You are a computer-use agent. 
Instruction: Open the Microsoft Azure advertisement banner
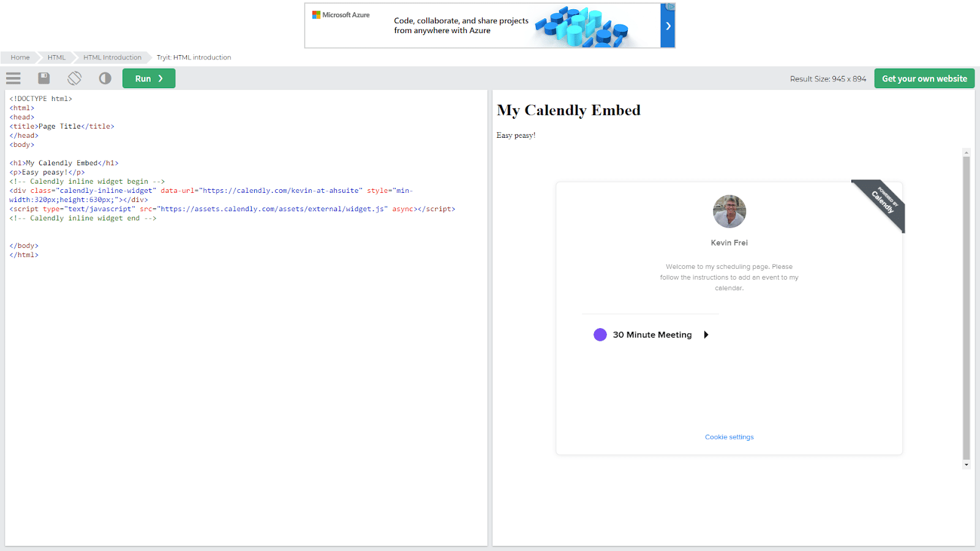click(489, 26)
